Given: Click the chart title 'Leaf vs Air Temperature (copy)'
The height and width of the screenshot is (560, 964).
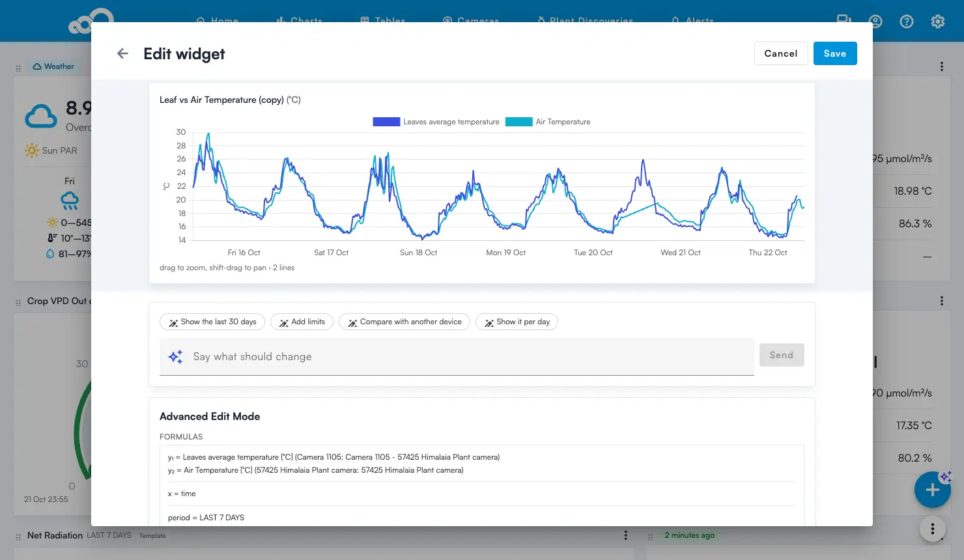Looking at the screenshot, I should pos(221,100).
